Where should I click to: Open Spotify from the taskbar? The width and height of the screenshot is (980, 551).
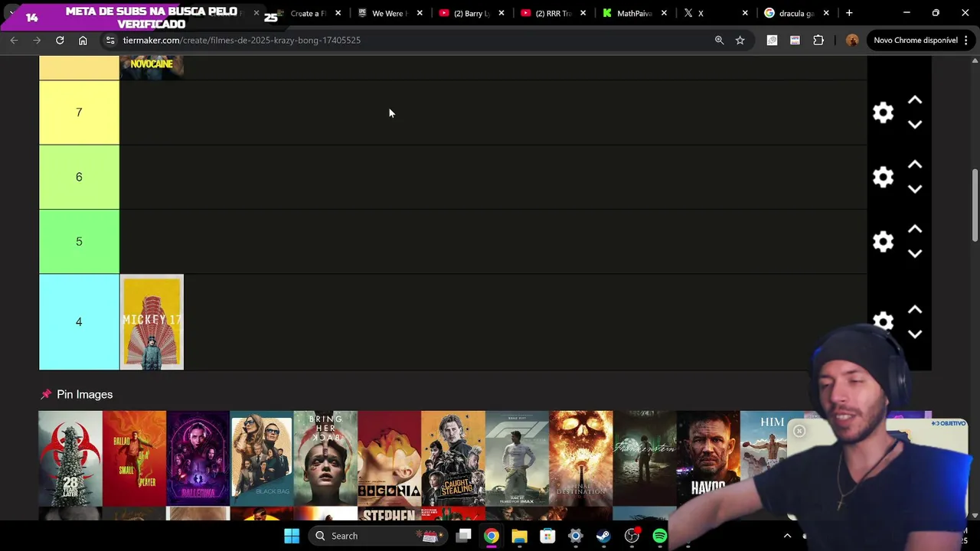[659, 536]
